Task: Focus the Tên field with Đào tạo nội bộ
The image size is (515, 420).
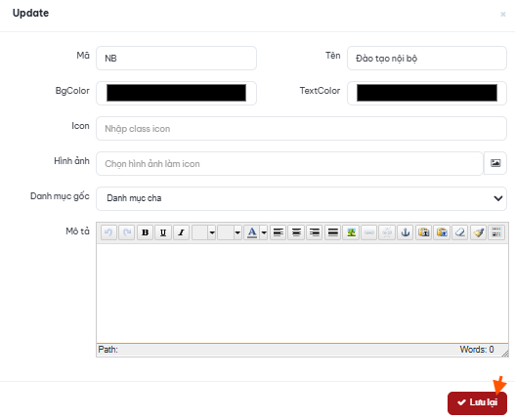Action: click(427, 59)
